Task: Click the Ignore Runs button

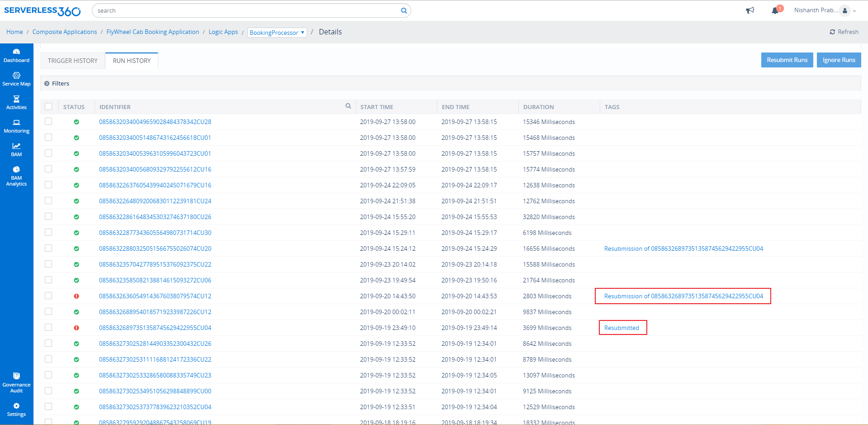Action: pos(839,60)
